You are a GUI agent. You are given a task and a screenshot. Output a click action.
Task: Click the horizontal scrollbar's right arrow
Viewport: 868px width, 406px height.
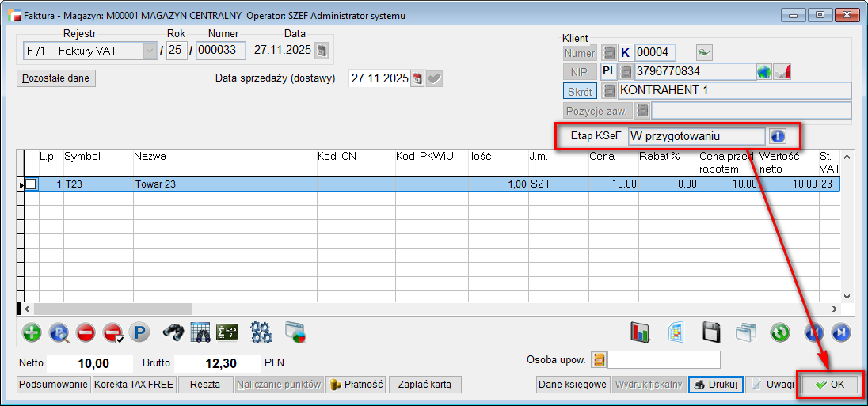[834, 309]
